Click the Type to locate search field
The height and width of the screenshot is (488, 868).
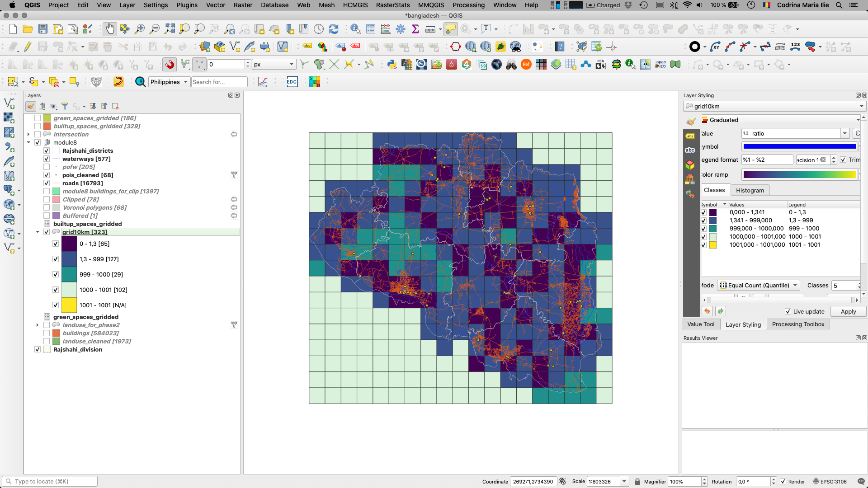click(50, 482)
